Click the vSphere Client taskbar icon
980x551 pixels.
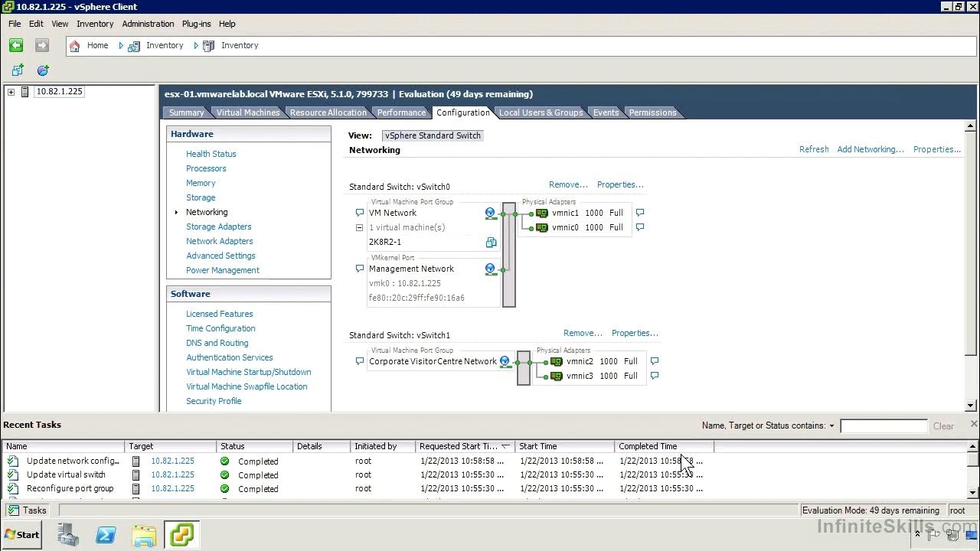tap(182, 535)
